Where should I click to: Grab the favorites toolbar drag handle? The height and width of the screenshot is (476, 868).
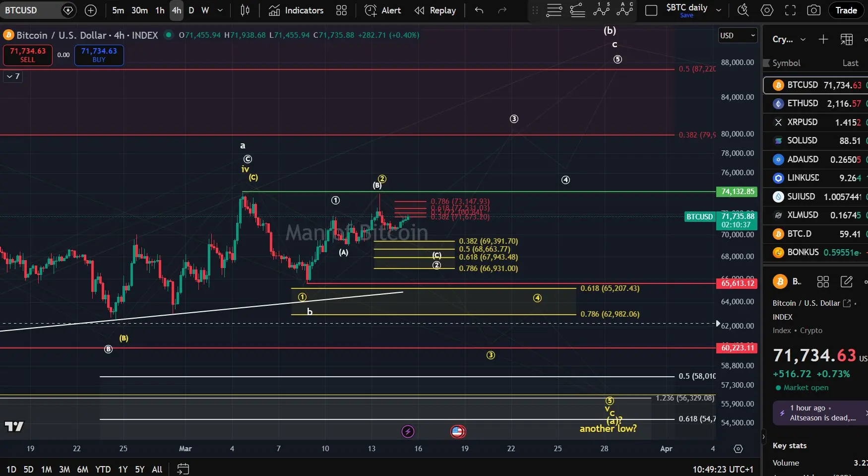click(x=535, y=10)
